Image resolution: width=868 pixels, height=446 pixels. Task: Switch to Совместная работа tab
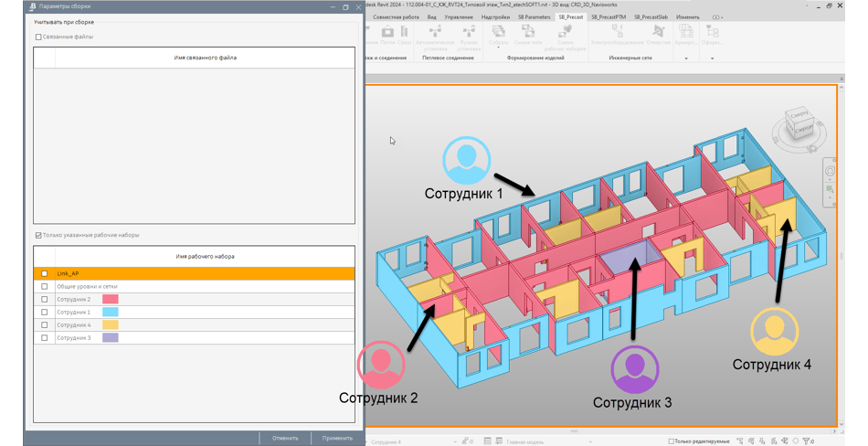coord(396,17)
